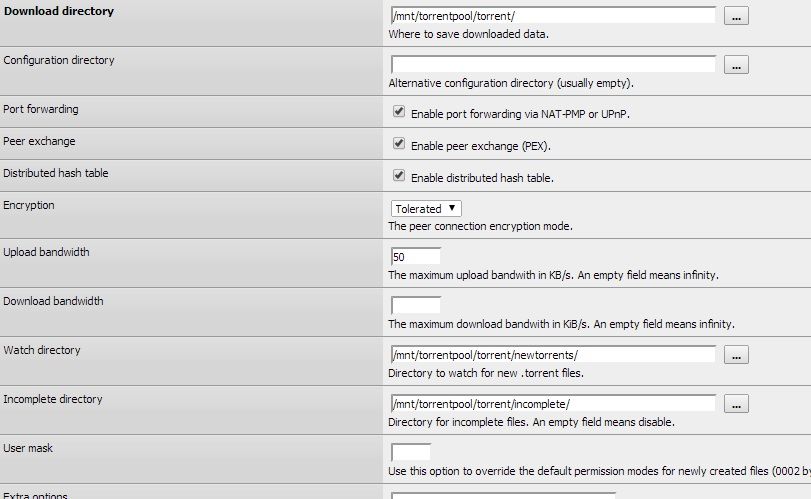Click the Download directory path field
Screen dimensions: 811x499
[553, 16]
